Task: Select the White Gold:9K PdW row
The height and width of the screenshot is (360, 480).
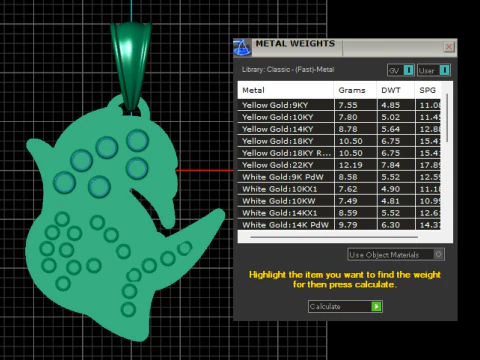Action: pos(339,177)
